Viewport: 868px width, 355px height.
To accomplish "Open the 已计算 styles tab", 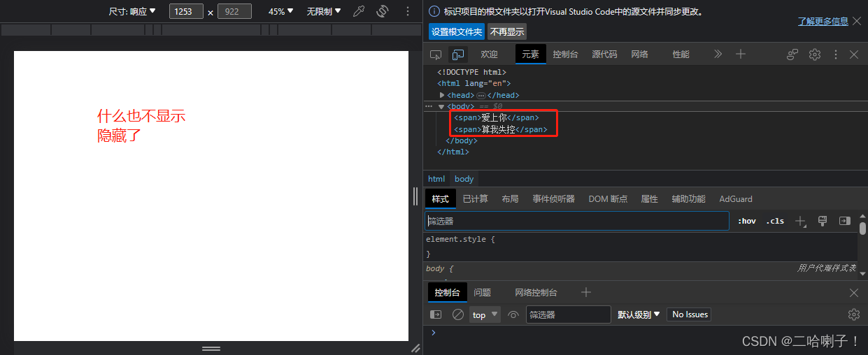I will tap(476, 199).
